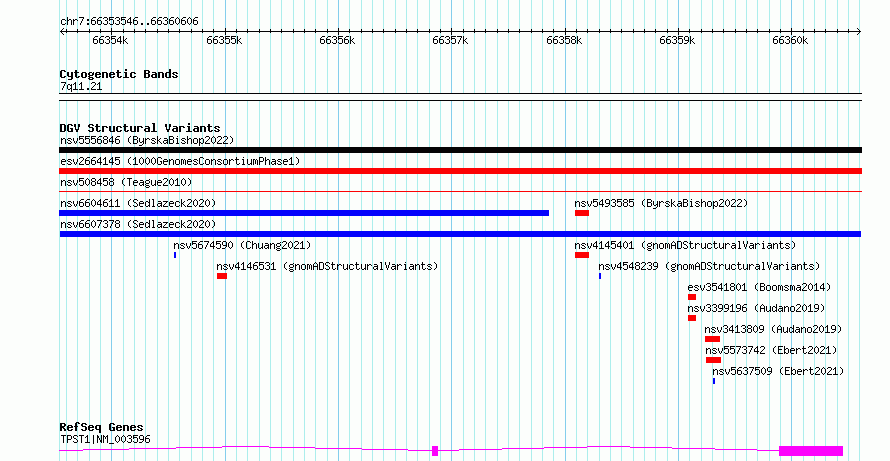Click the small magenta TPST1 exon

435,451
